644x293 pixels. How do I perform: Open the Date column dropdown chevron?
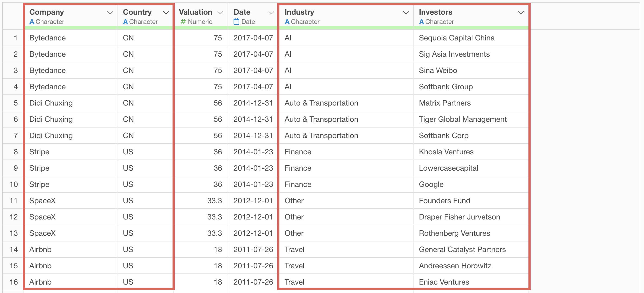point(271,13)
